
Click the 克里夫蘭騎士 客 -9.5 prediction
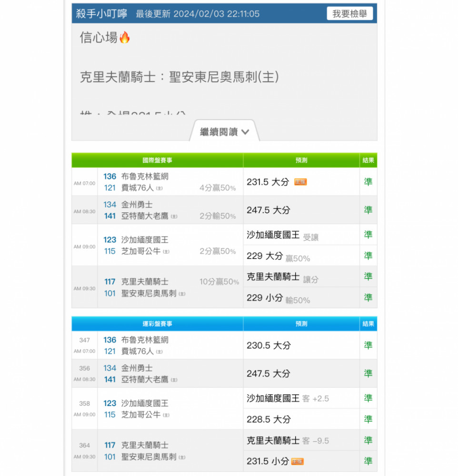[288, 440]
